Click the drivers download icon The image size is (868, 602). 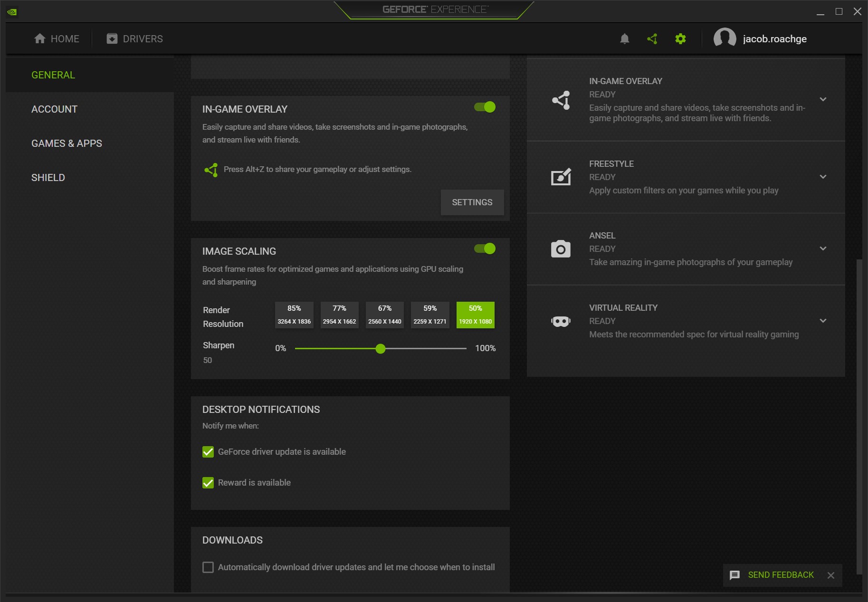(x=112, y=38)
